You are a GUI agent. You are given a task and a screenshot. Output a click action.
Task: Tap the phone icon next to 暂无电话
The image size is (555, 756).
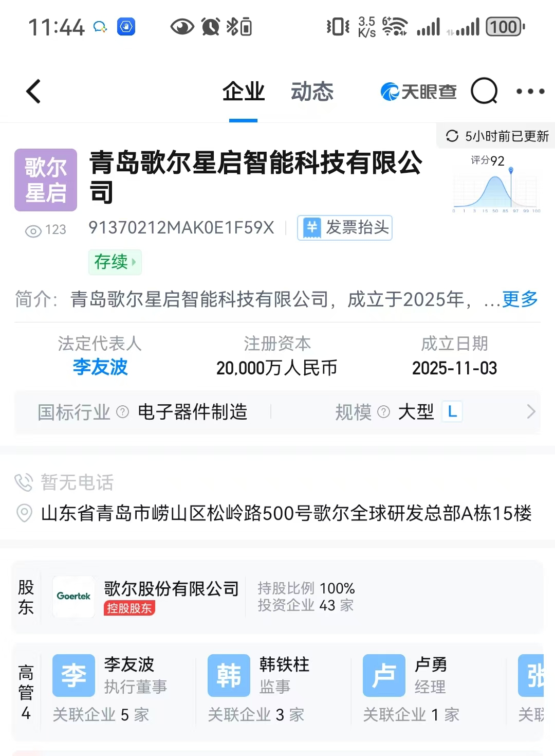24,482
